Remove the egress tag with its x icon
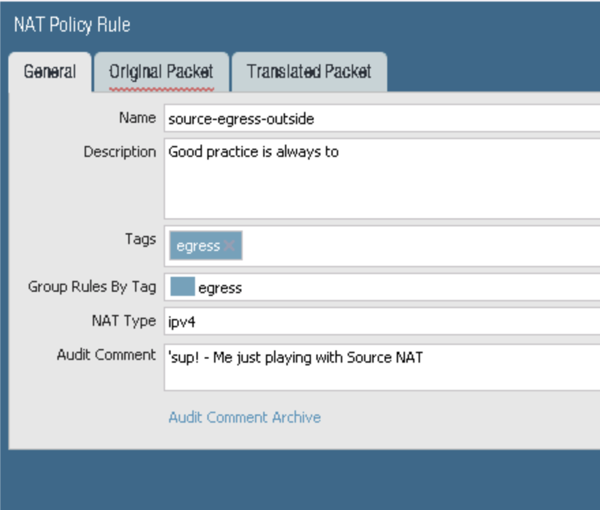The height and width of the screenshot is (510, 600). coord(230,246)
